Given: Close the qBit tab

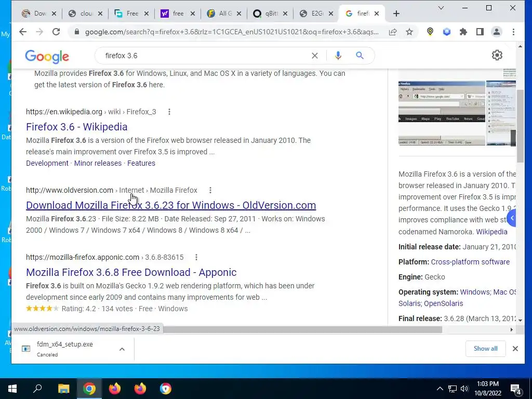Looking at the screenshot, I should point(285,14).
